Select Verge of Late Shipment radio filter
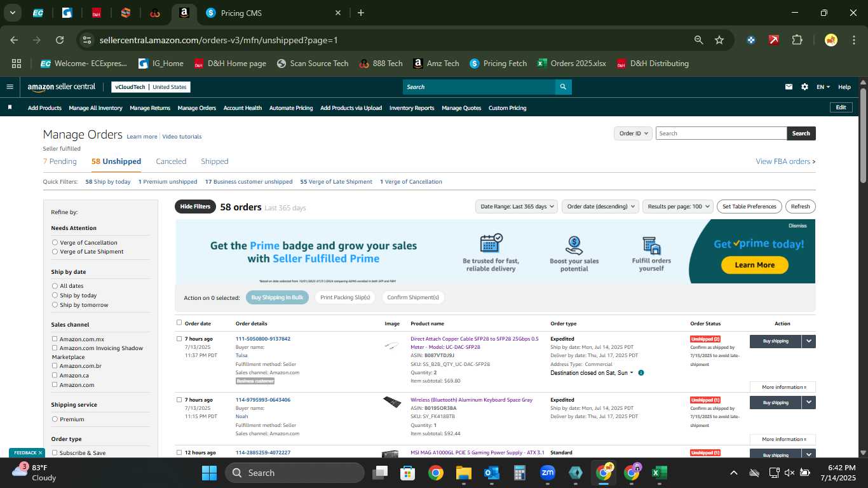This screenshot has height=488, width=868. [55, 252]
